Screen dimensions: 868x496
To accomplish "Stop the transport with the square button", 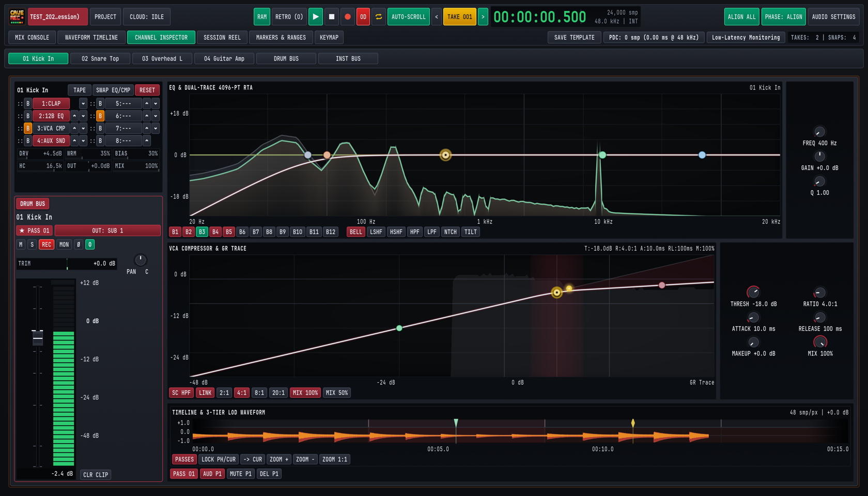I will (332, 17).
